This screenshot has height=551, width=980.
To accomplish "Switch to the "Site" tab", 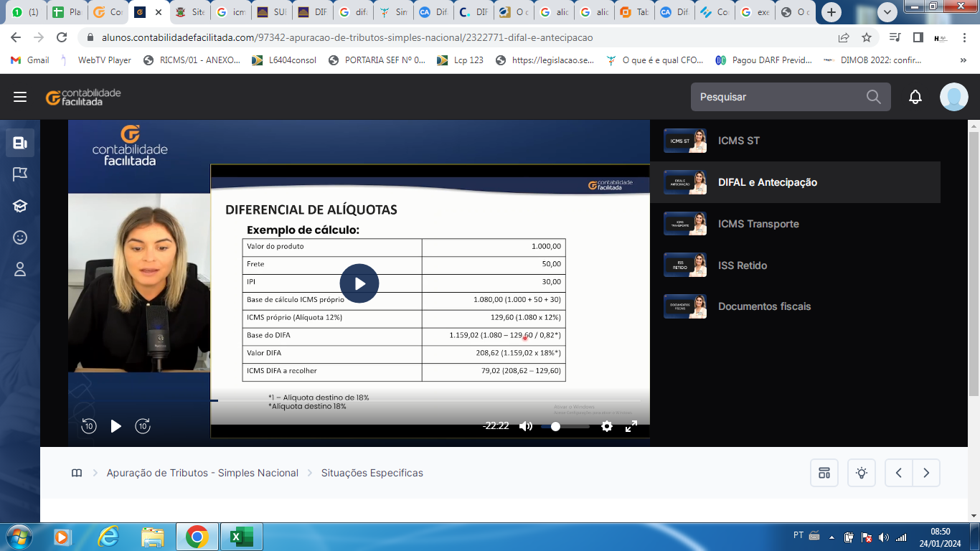I will pyautogui.click(x=191, y=12).
